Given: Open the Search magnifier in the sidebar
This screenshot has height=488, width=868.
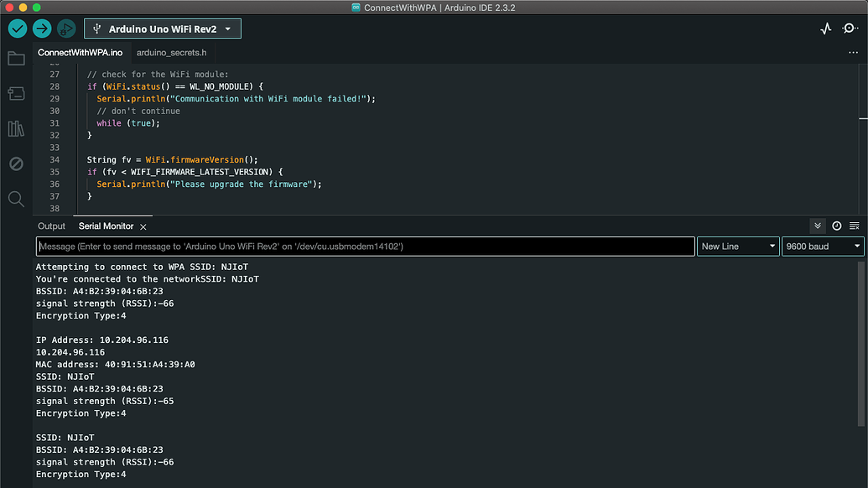Looking at the screenshot, I should [x=16, y=199].
